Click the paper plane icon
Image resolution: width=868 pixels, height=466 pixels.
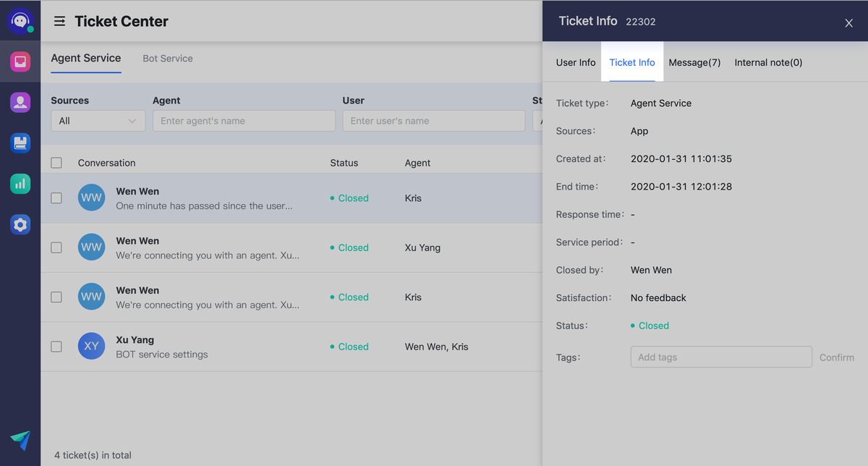pyautogui.click(x=20, y=440)
